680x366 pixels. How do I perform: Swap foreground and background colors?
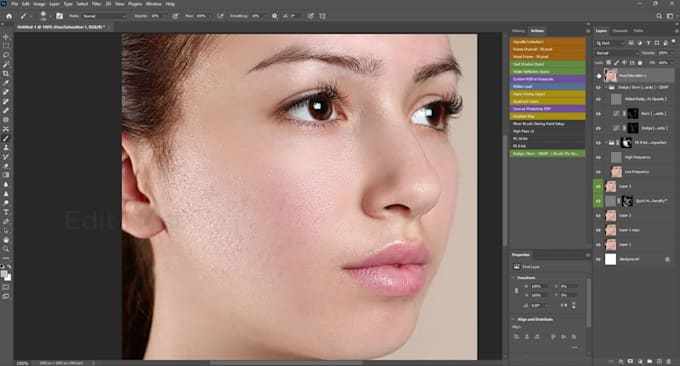pyautogui.click(x=9, y=267)
